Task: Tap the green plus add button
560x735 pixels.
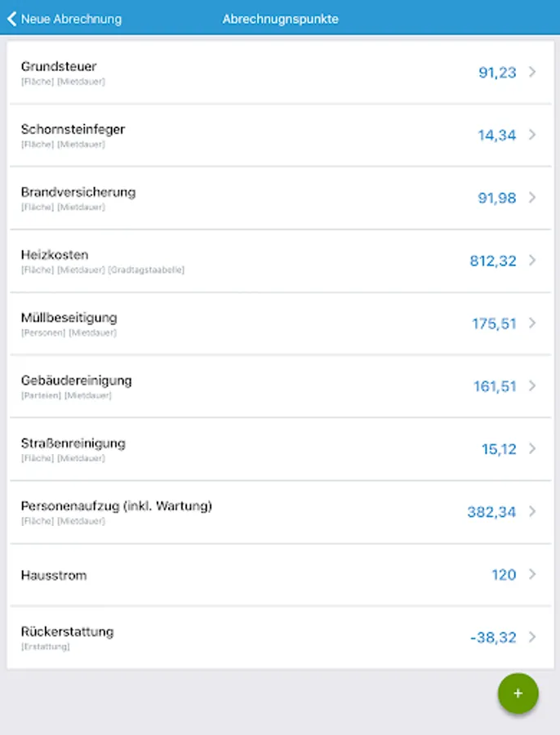Action: (x=518, y=693)
